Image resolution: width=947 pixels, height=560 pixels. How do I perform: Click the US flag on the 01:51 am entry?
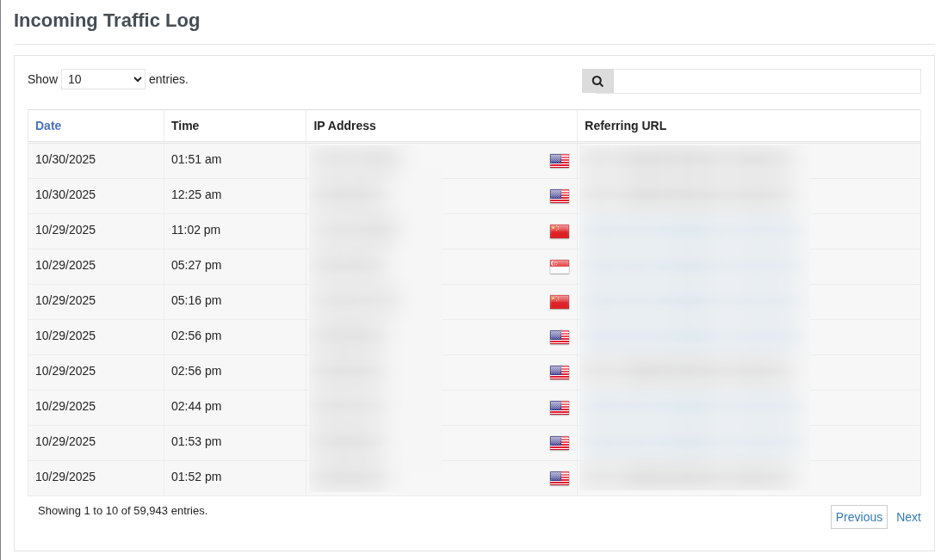(x=560, y=160)
